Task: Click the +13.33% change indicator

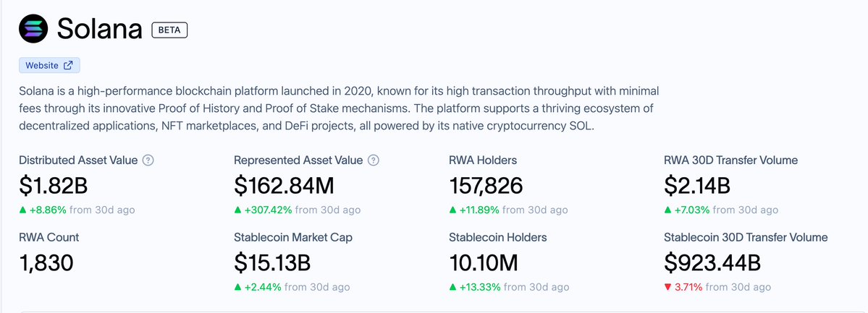Action: point(475,288)
